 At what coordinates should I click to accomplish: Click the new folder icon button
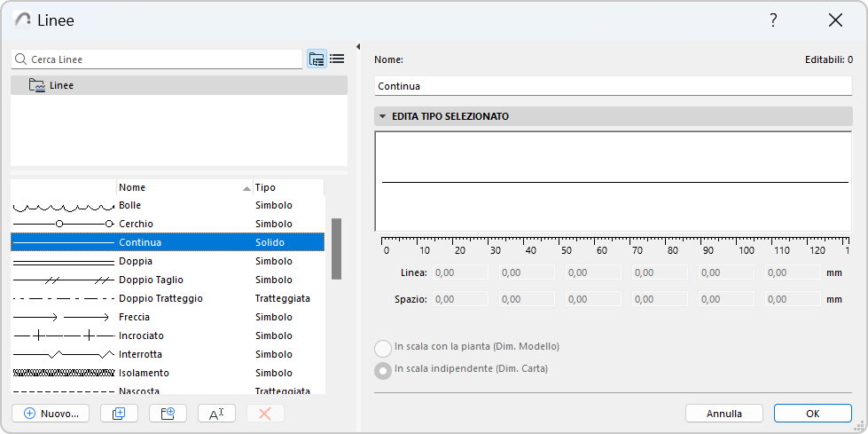(168, 414)
